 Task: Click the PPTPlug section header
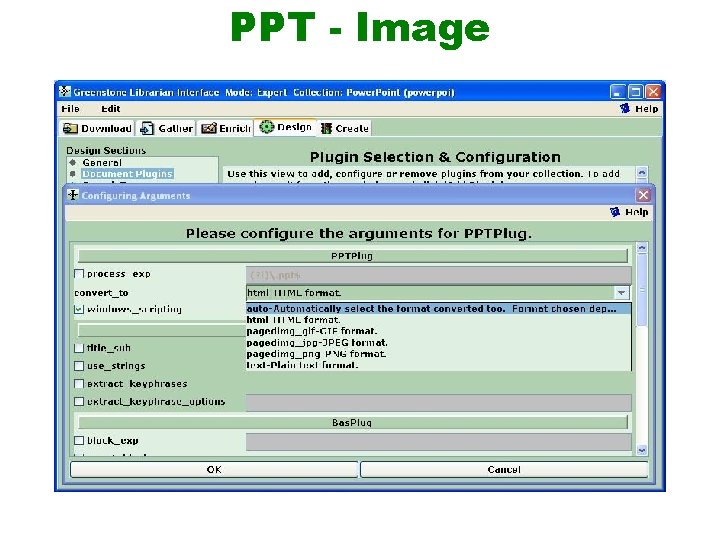352,256
